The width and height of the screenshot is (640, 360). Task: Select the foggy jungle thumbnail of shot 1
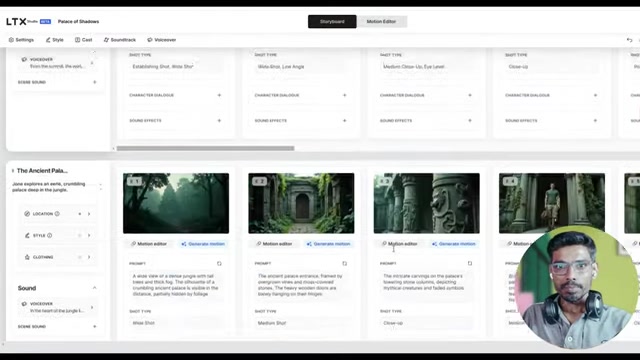tap(176, 203)
